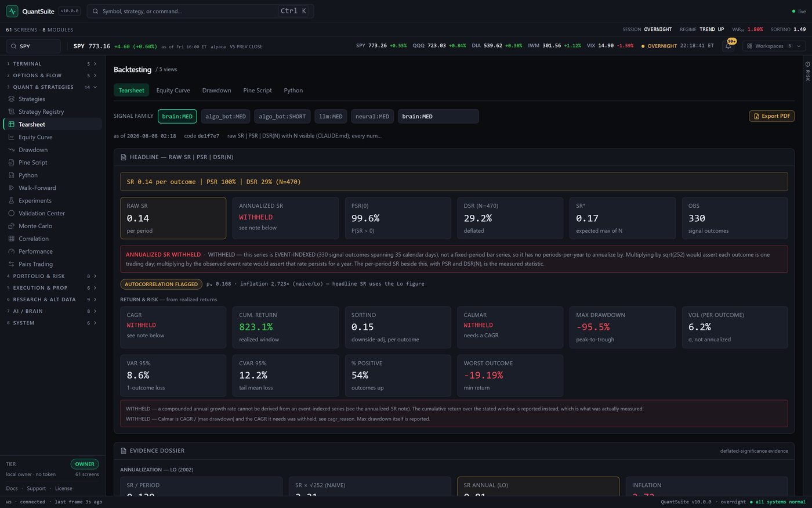Image resolution: width=812 pixels, height=508 pixels.
Task: Click the brain:MED signal family text field
Action: (x=438, y=116)
